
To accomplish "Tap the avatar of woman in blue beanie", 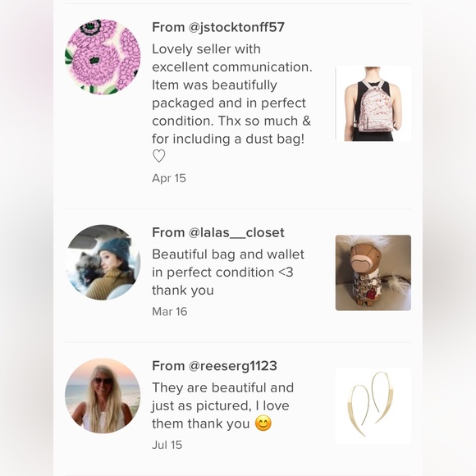I will (x=103, y=263).
